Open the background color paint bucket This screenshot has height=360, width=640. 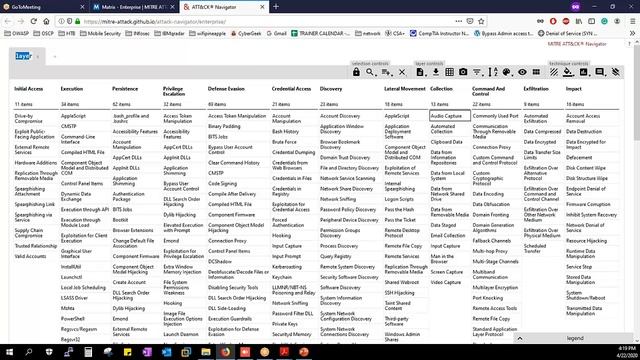click(x=568, y=72)
